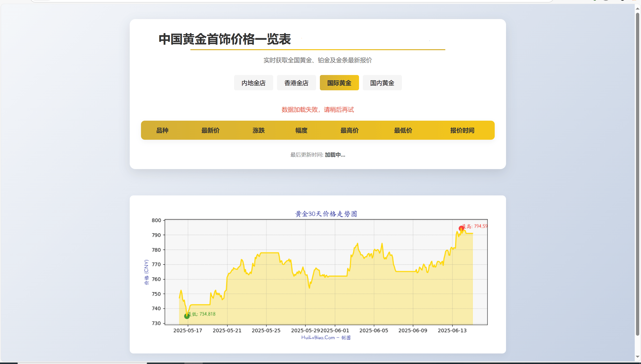Sort by the 涨跌 column
Image resolution: width=641 pixels, height=364 pixels.
(259, 130)
